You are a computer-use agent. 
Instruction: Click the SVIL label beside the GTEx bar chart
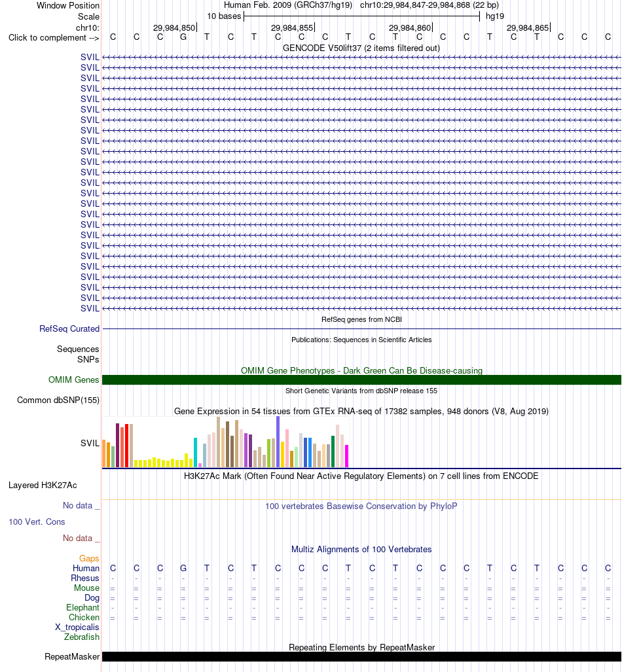click(90, 443)
